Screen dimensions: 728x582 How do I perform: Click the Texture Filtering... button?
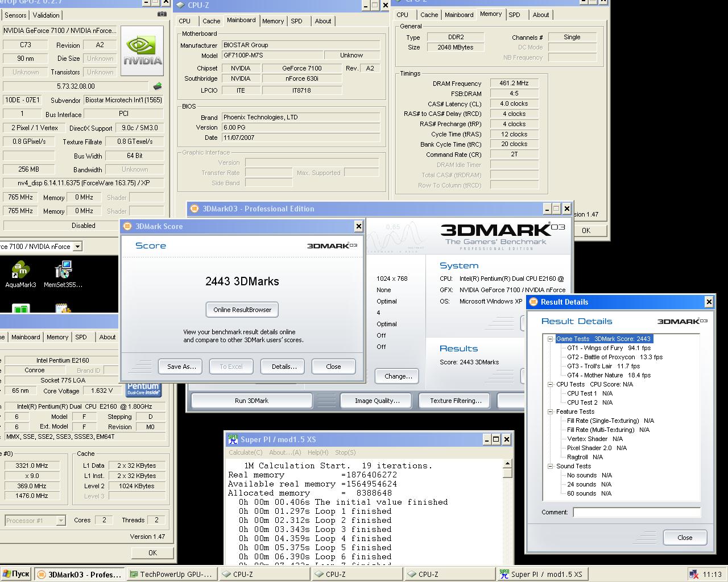(x=456, y=401)
